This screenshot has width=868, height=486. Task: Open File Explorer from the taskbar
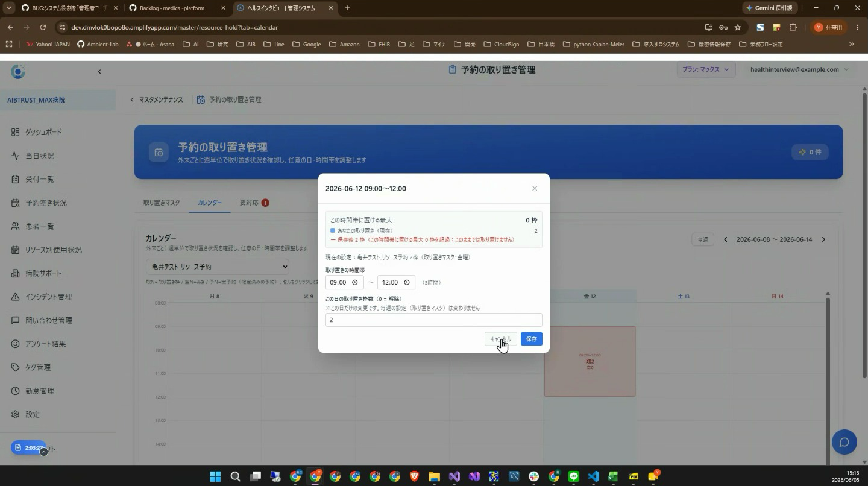[434, 476]
